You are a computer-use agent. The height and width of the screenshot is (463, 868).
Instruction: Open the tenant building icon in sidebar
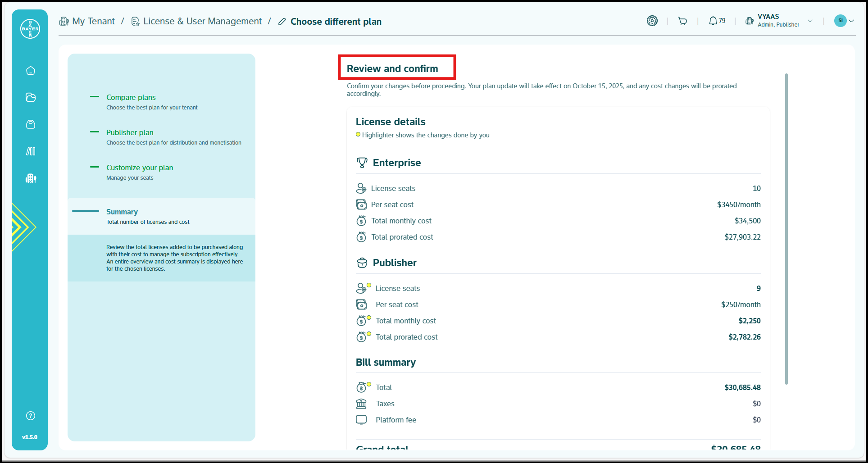click(x=31, y=178)
